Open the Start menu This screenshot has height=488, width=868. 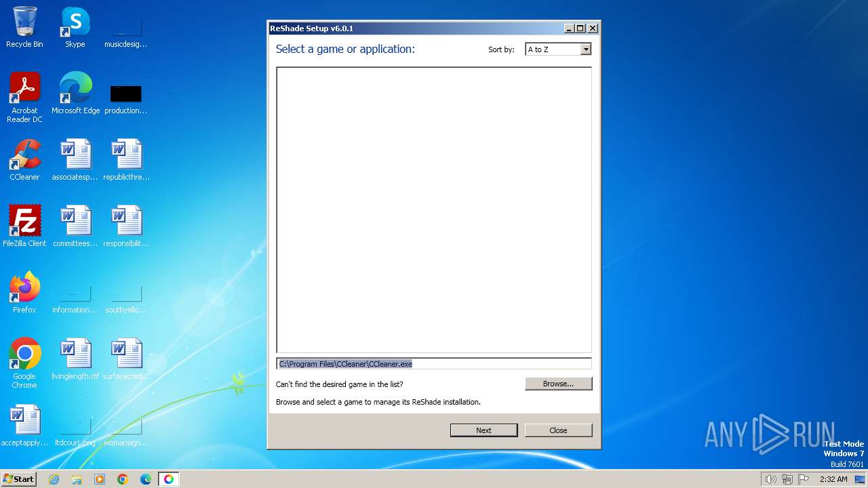click(x=19, y=479)
